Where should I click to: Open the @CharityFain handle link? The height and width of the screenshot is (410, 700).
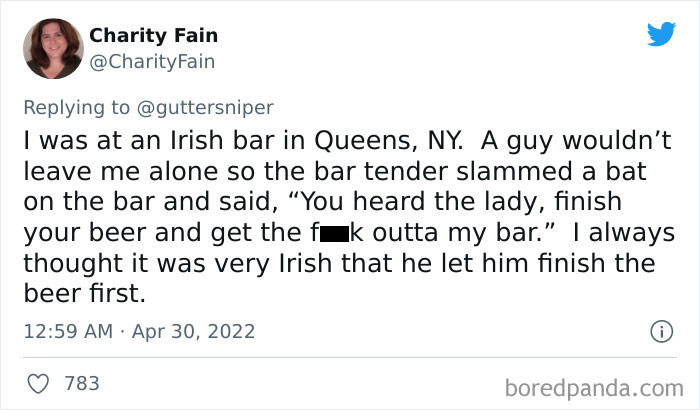[x=152, y=60]
